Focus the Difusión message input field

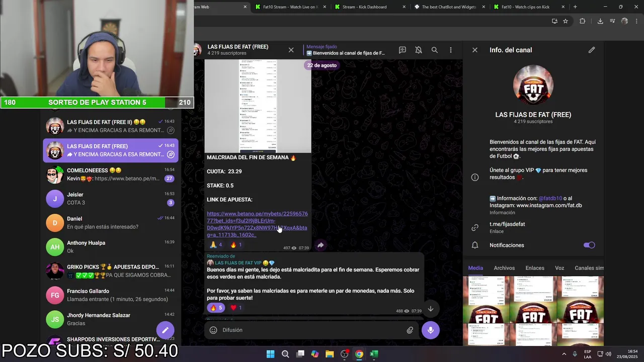(x=312, y=330)
